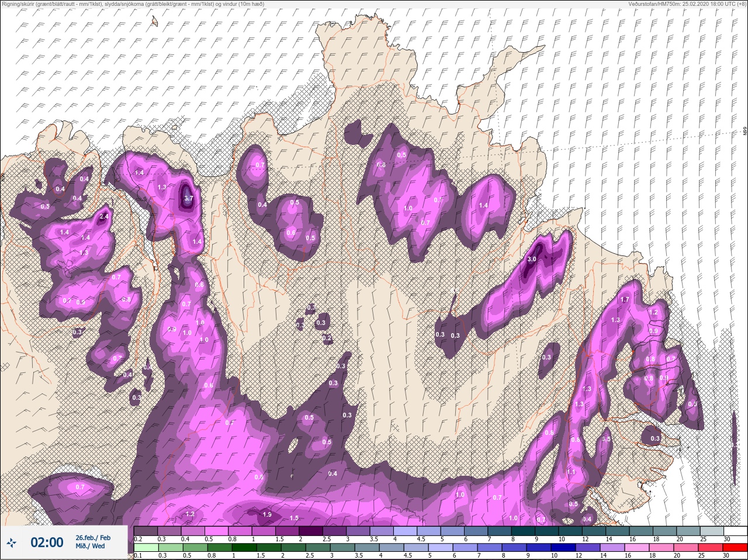Click the 3.7 precipitation value on map
This screenshot has width=748, height=560.
coord(188,199)
